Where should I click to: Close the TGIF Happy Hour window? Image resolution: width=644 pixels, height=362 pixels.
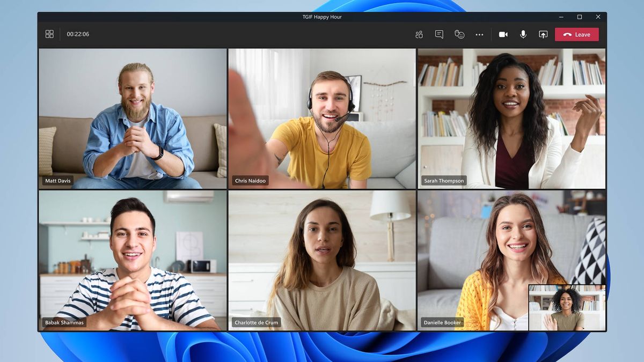tap(598, 17)
